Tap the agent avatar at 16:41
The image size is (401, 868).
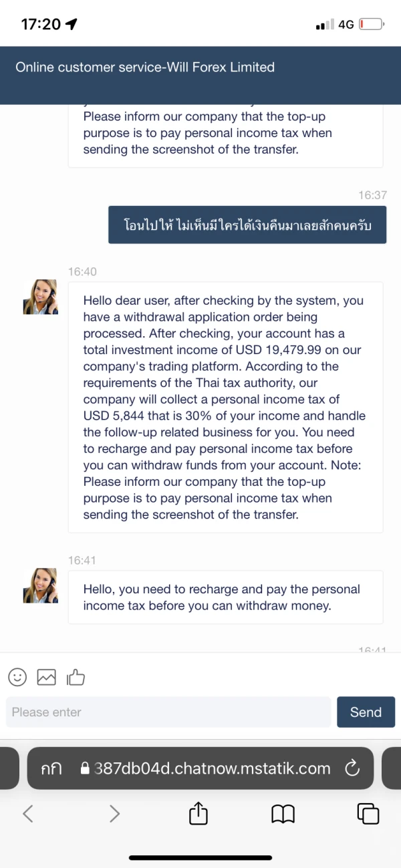pyautogui.click(x=41, y=586)
